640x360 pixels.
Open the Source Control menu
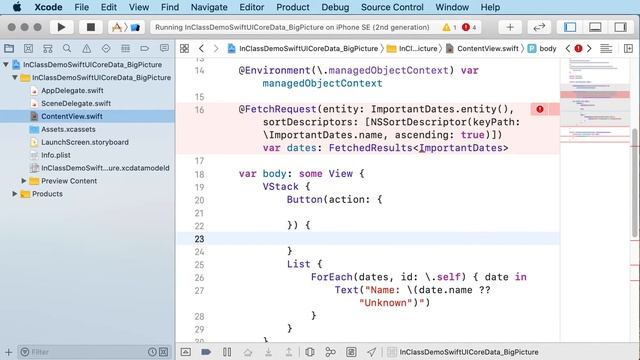click(x=392, y=7)
